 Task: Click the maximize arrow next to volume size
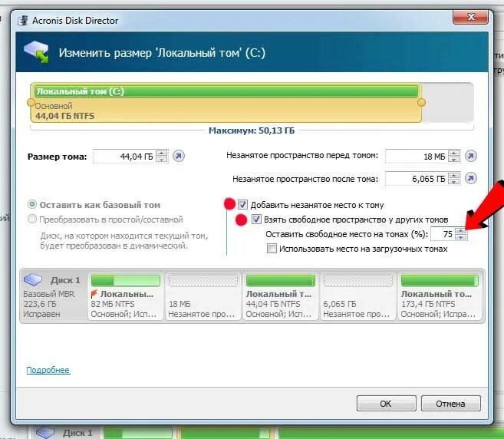point(179,156)
